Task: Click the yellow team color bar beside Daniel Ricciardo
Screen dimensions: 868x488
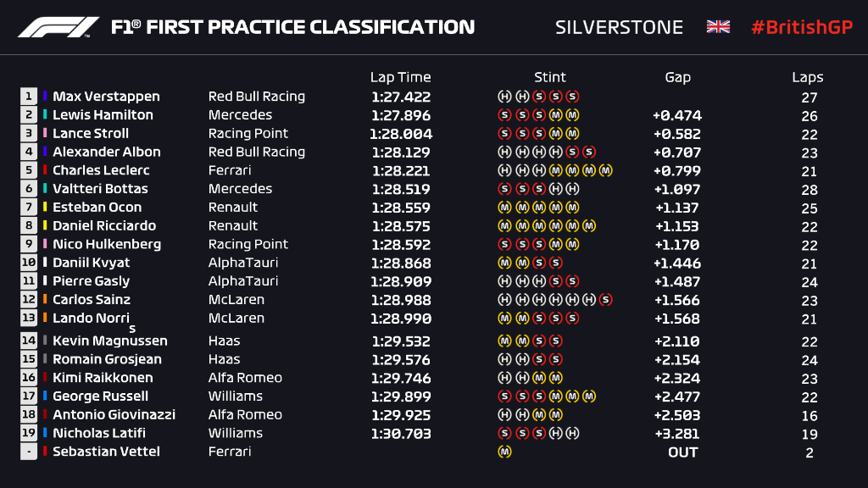Action: 46,226
